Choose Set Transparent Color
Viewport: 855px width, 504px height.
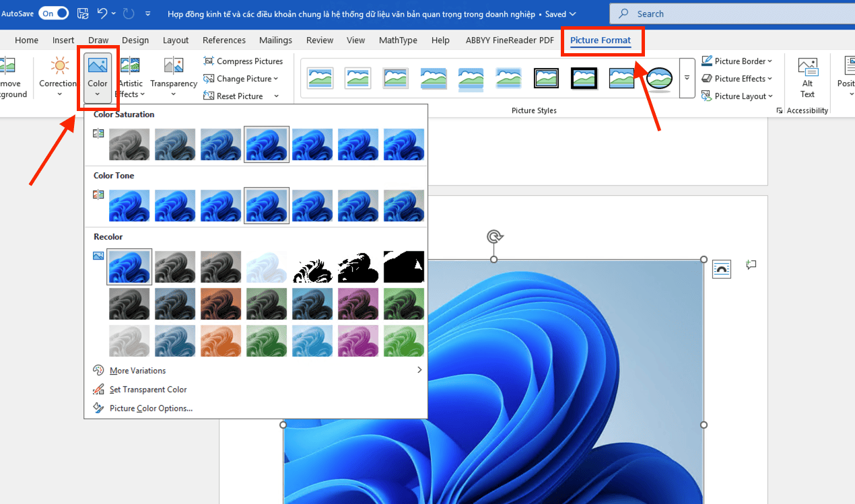pyautogui.click(x=148, y=390)
